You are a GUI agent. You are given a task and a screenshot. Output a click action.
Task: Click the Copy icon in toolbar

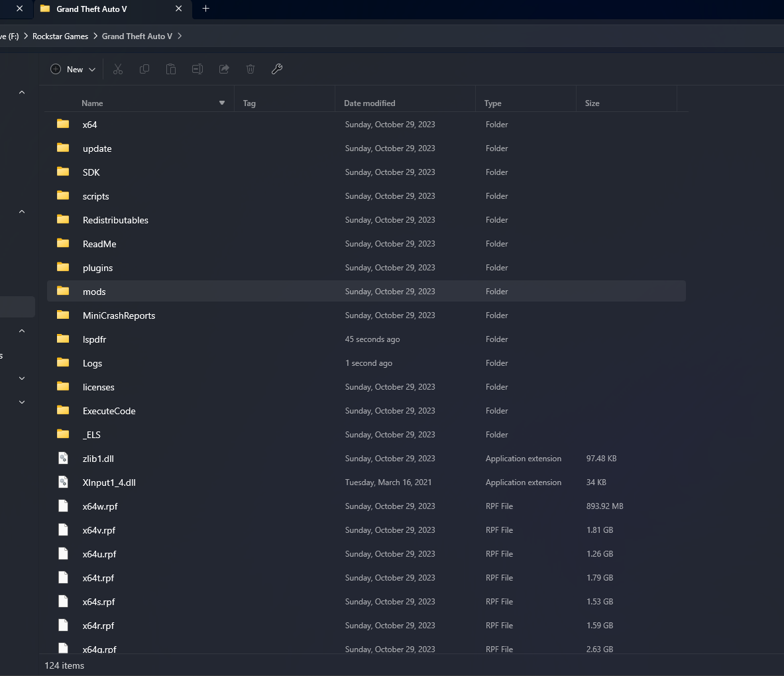tap(144, 69)
